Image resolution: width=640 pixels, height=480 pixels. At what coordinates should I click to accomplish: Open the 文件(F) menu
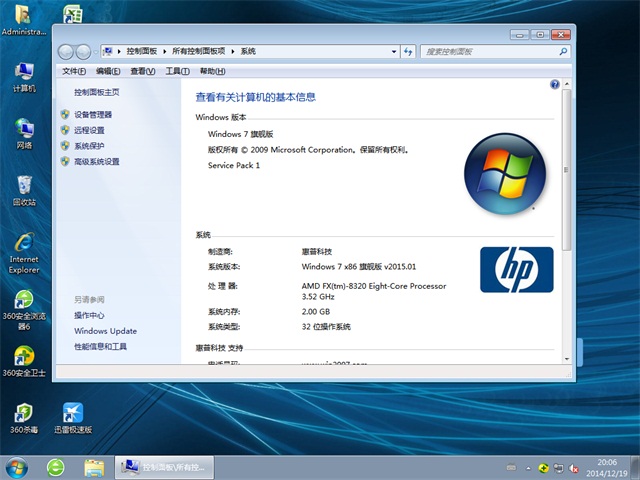74,71
